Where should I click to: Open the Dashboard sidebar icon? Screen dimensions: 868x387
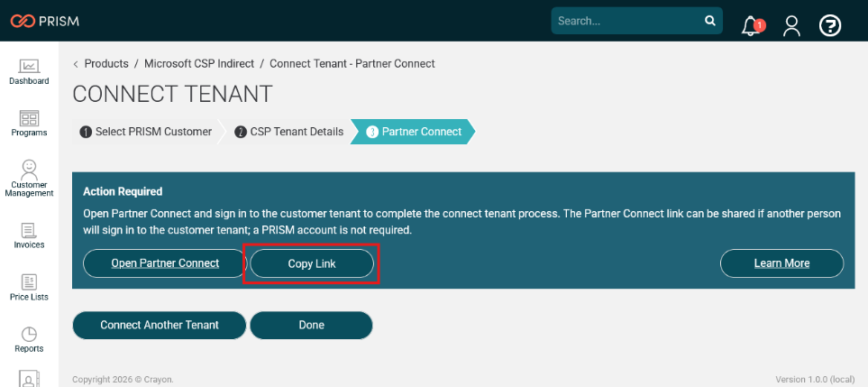[29, 67]
